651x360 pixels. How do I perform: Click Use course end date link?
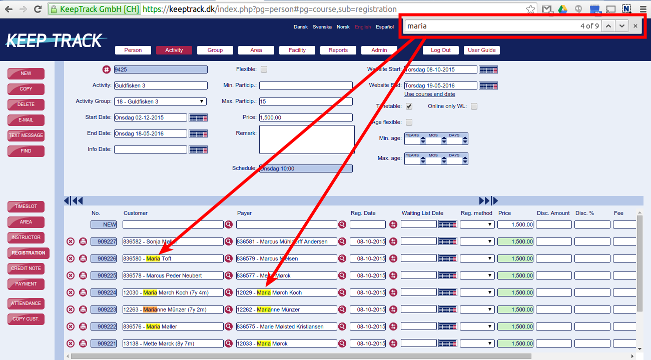pyautogui.click(x=430, y=94)
